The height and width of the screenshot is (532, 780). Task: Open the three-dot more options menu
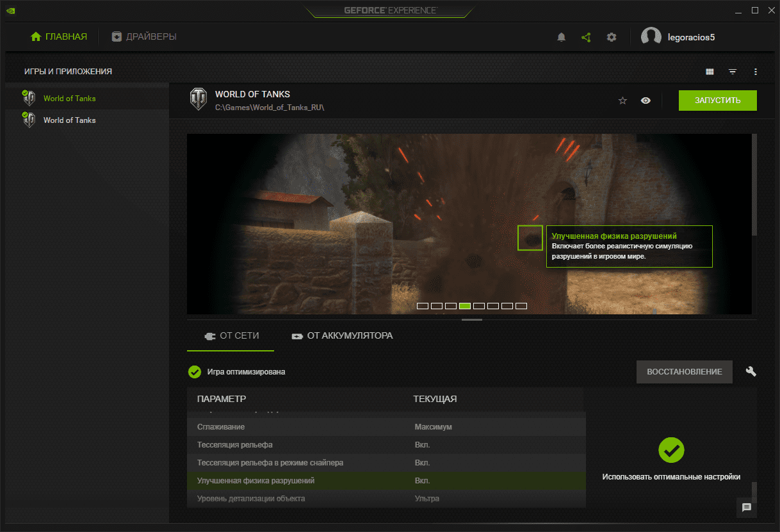[756, 72]
